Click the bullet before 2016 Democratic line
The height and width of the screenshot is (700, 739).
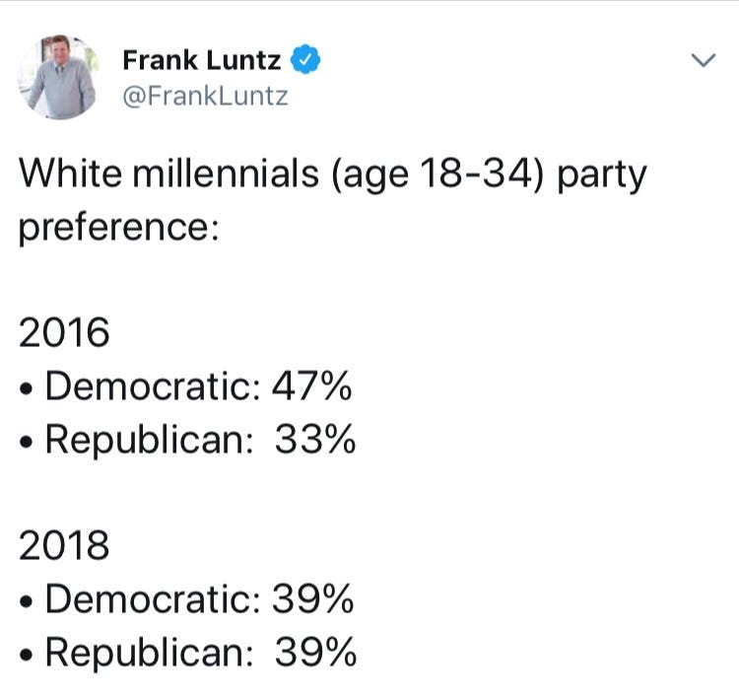pyautogui.click(x=27, y=389)
